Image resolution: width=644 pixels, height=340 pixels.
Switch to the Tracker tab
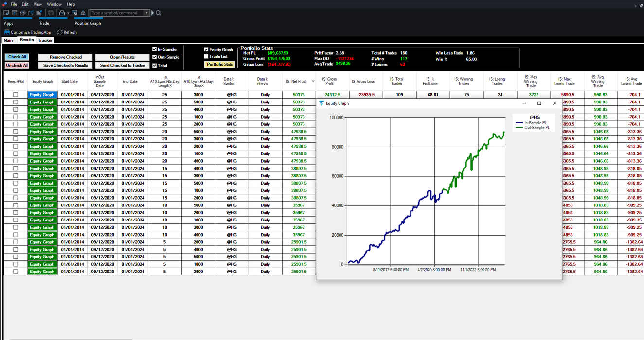pos(45,40)
